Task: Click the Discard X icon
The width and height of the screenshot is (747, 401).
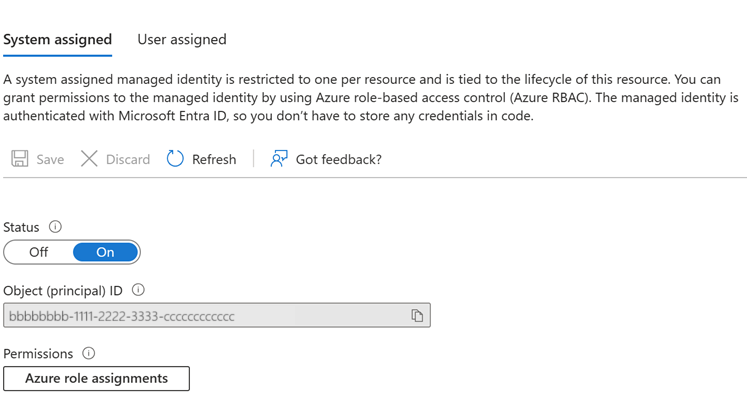Action: click(x=89, y=159)
